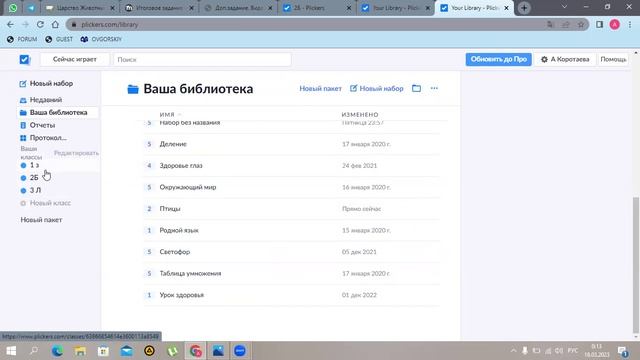Open the Таблица умножения set
This screenshot has width=640, height=360.
click(x=291, y=273)
